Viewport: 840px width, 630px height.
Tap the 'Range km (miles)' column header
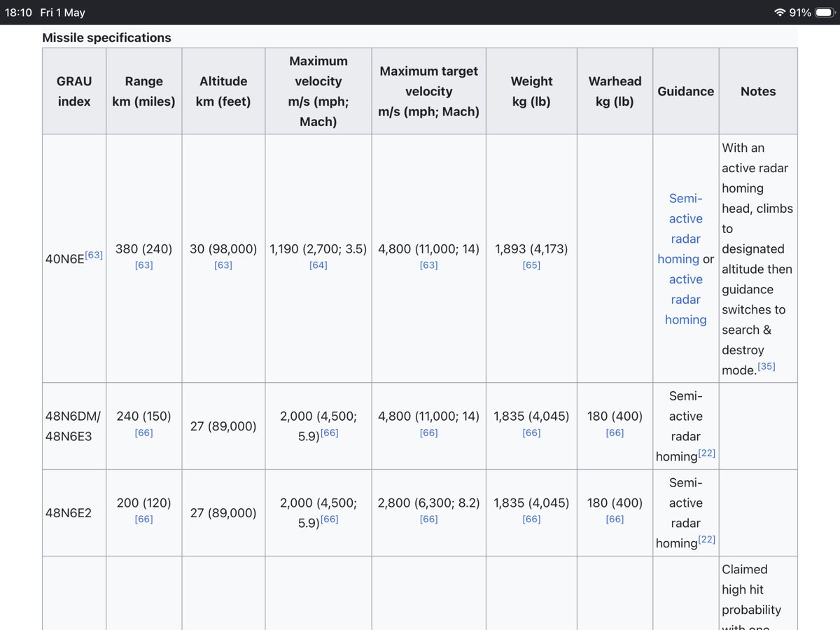click(x=143, y=91)
